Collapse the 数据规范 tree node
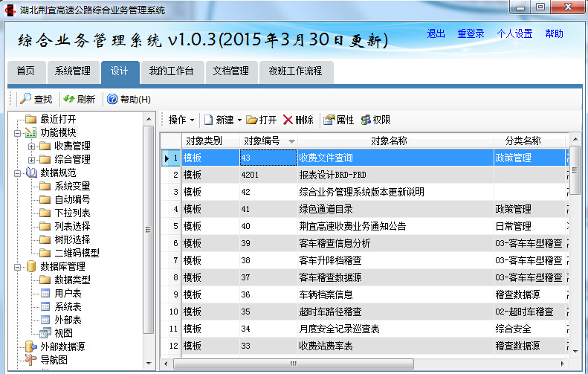 click(17, 173)
